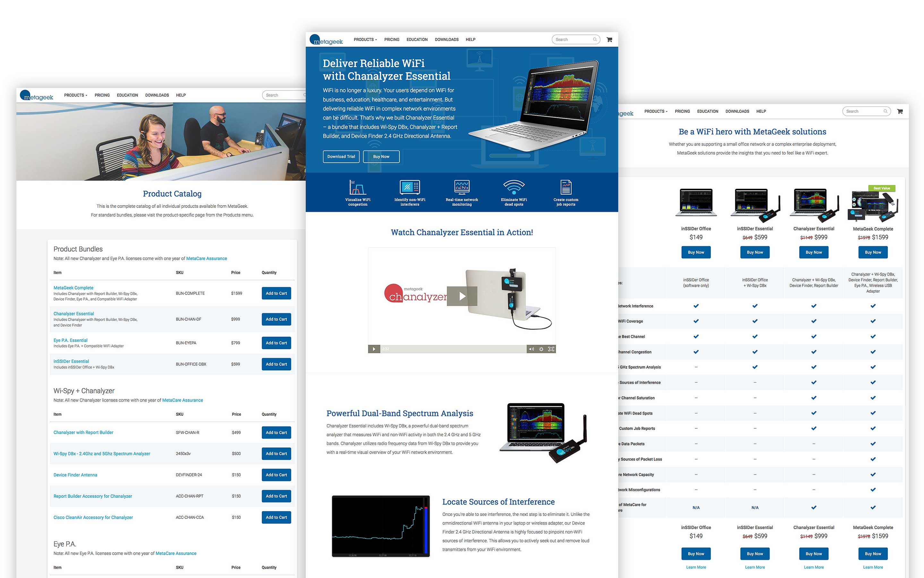Play the Chanalyzer video with center play button
The height and width of the screenshot is (578, 924).
click(462, 296)
